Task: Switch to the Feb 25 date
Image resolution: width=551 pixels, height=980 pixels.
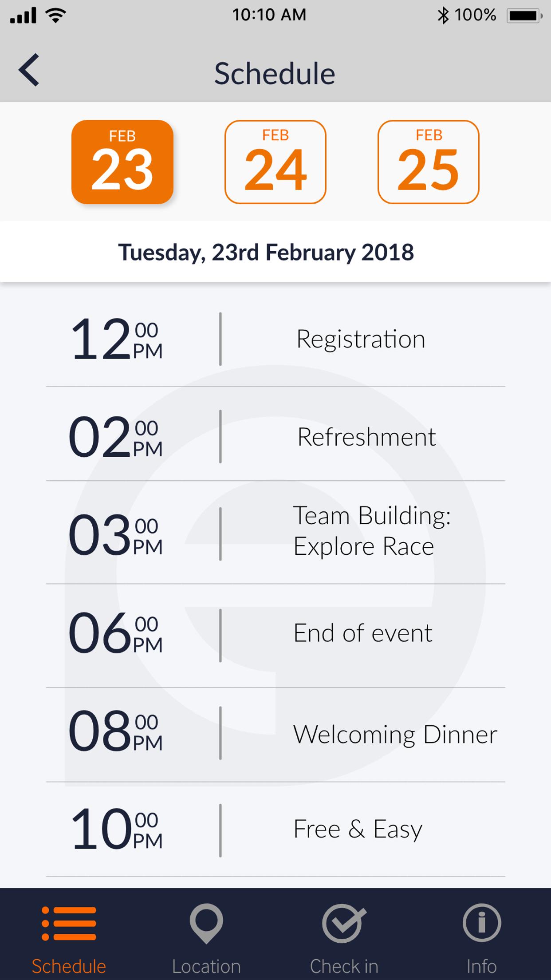Action: pyautogui.click(x=429, y=162)
